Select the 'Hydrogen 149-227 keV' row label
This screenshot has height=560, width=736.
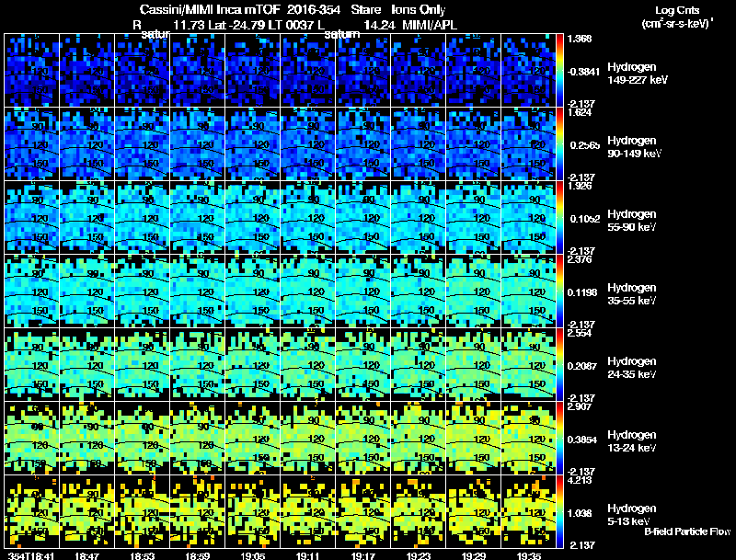(637, 74)
